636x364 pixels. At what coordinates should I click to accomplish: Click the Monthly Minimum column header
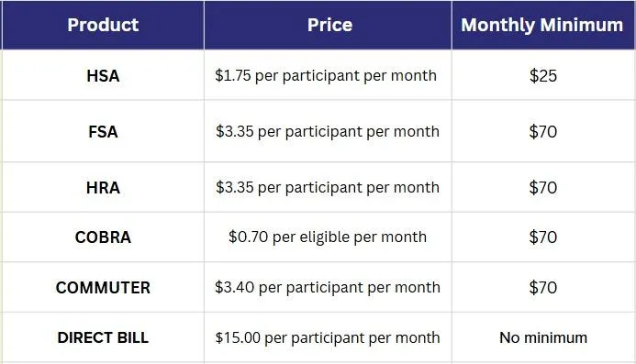point(543,25)
